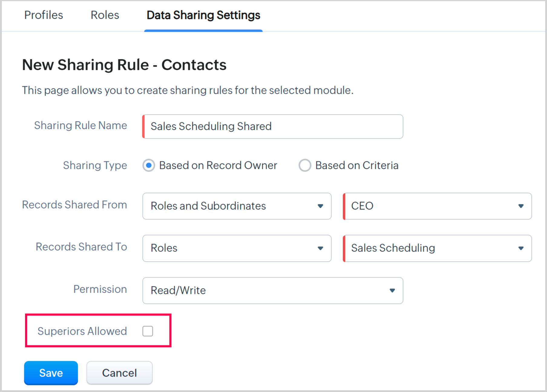Click the arrow icon in Permission box
The height and width of the screenshot is (392, 547).
pyautogui.click(x=392, y=291)
